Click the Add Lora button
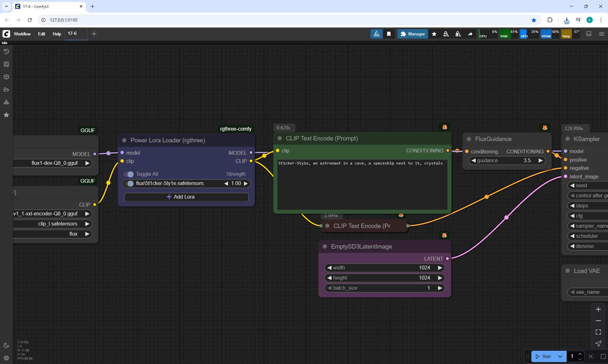Viewport: 608px width, 364px height. tap(186, 197)
